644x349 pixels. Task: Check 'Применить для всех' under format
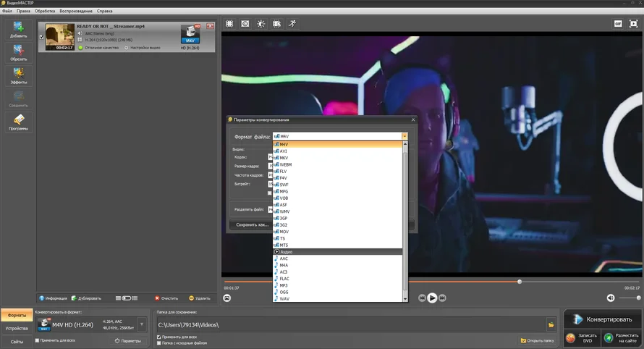38,340
